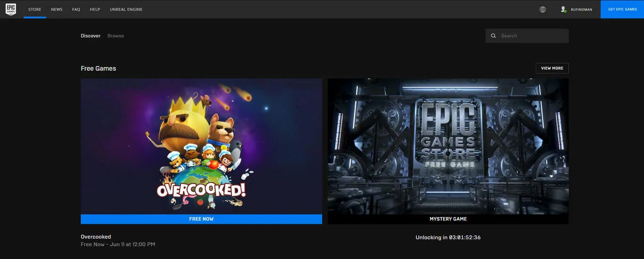Open the NEWS nav item
This screenshot has width=644, height=259.
(57, 9)
